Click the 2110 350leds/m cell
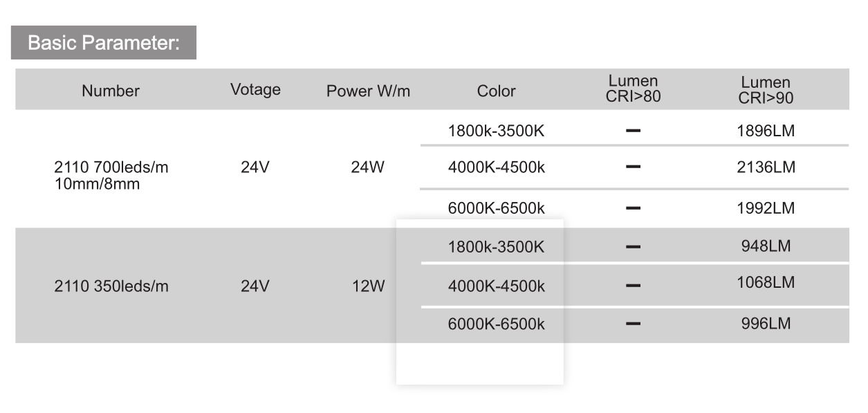The image size is (868, 413). click(111, 286)
